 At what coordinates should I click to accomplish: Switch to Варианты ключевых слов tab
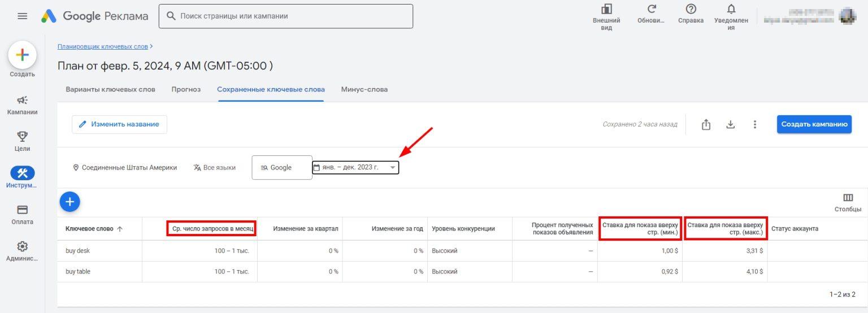(x=110, y=89)
